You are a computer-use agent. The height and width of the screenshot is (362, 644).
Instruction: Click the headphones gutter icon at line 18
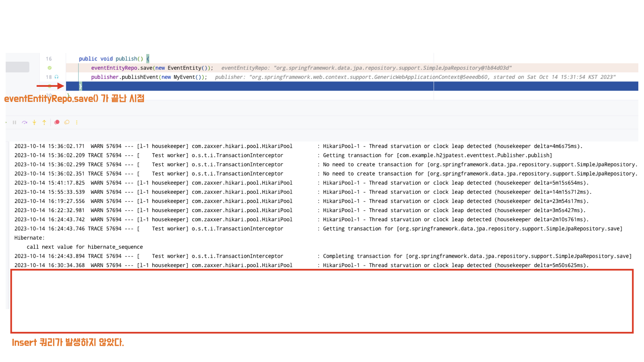57,77
